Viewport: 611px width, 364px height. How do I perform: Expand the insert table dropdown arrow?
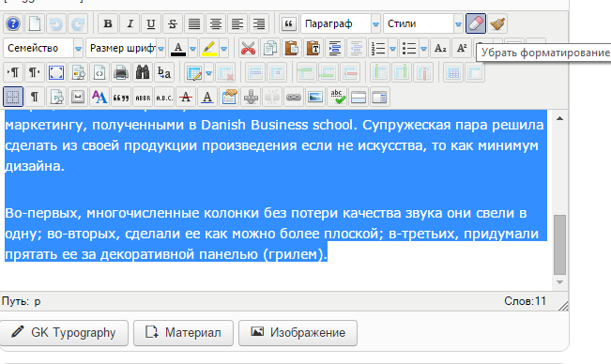(x=209, y=73)
